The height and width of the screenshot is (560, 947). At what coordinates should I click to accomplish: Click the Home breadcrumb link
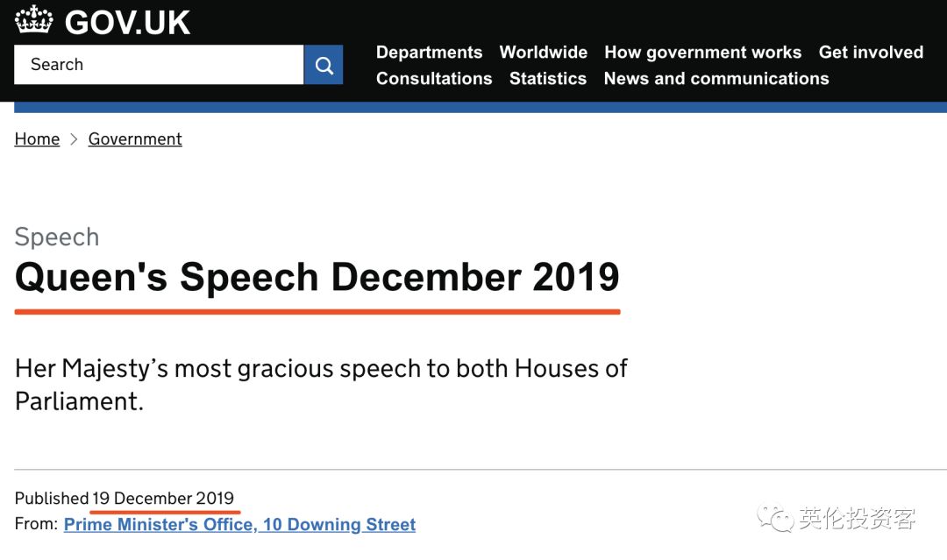[x=37, y=138]
